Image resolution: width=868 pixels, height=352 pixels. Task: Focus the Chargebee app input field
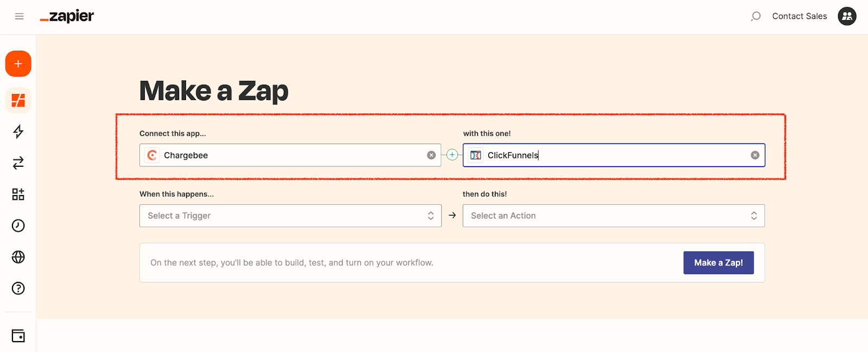point(290,155)
